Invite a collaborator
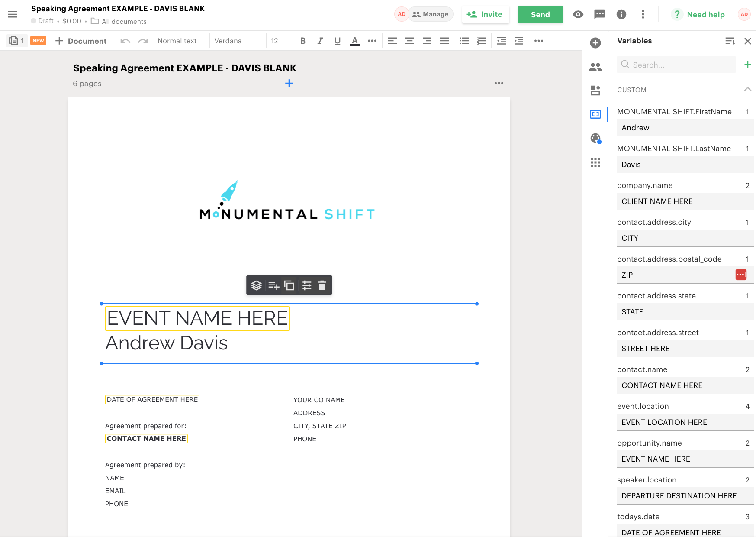Image resolution: width=756 pixels, height=537 pixels. click(486, 14)
